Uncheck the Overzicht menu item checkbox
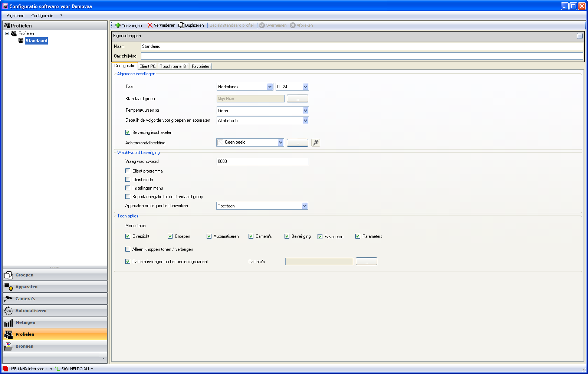The height and width of the screenshot is (374, 588). 128,236
